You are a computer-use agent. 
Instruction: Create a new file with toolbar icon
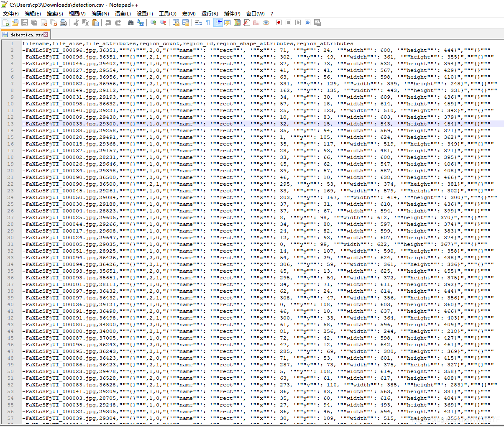pyautogui.click(x=5, y=23)
